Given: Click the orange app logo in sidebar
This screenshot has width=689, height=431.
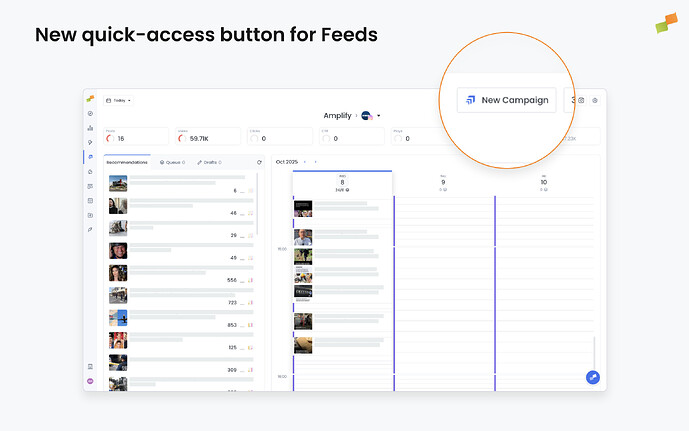Looking at the screenshot, I should pyautogui.click(x=90, y=98).
